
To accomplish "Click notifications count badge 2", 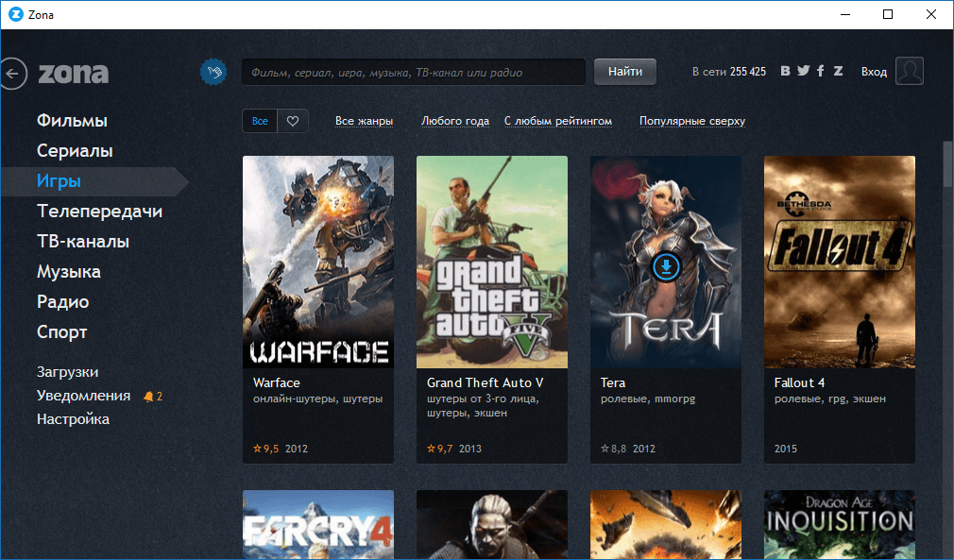I will click(x=160, y=397).
